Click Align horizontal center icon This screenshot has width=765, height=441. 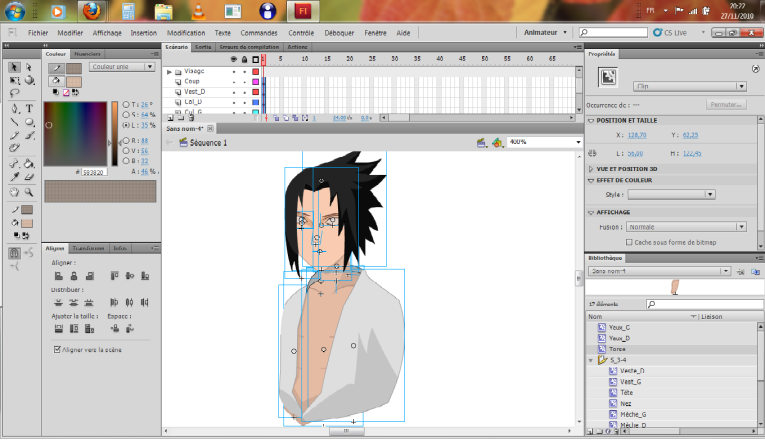(x=74, y=276)
